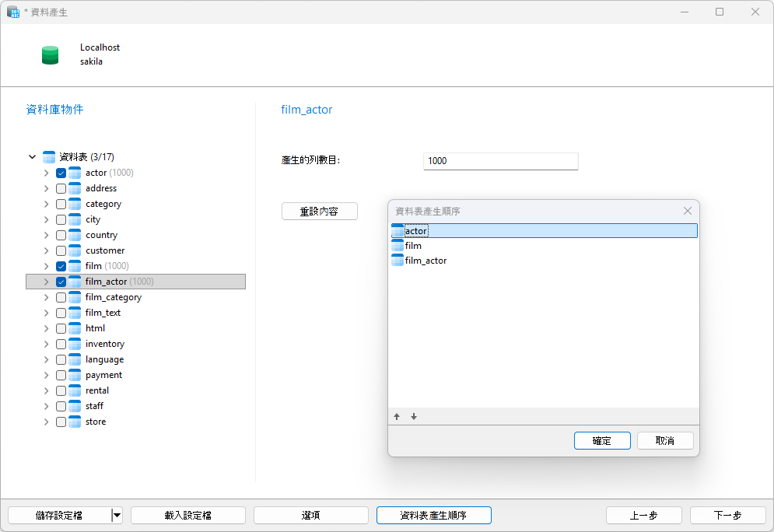
Task: Go back with the 上一步 button
Action: click(643, 515)
